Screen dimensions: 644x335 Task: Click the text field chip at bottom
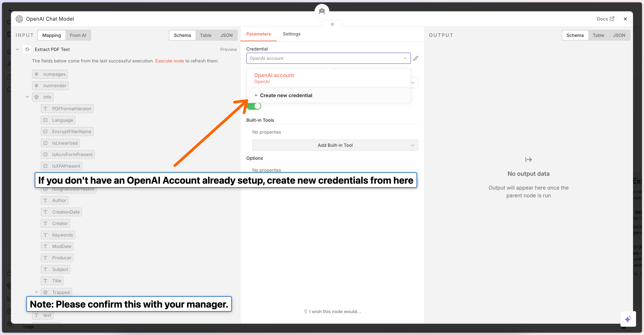pos(43,315)
